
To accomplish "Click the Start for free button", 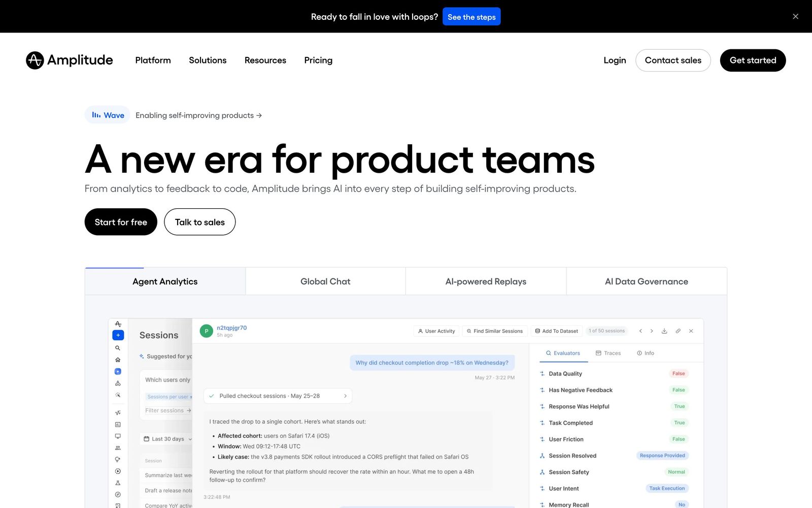I will pos(121,222).
